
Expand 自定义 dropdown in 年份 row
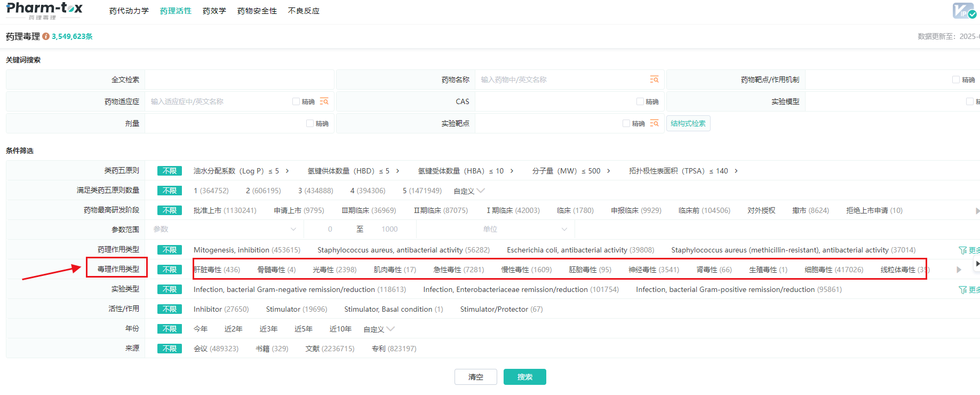379,329
